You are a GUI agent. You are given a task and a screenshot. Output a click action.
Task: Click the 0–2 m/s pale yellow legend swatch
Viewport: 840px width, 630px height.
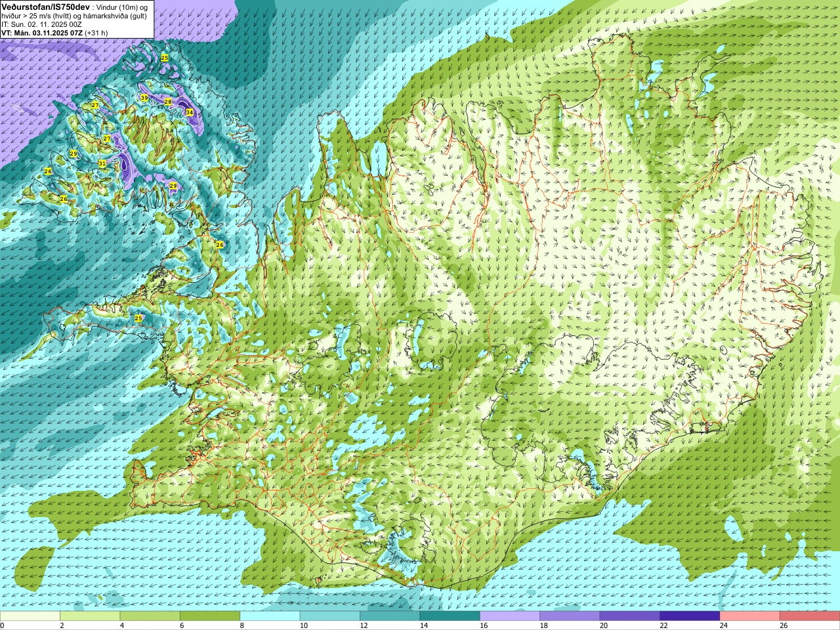point(30,616)
